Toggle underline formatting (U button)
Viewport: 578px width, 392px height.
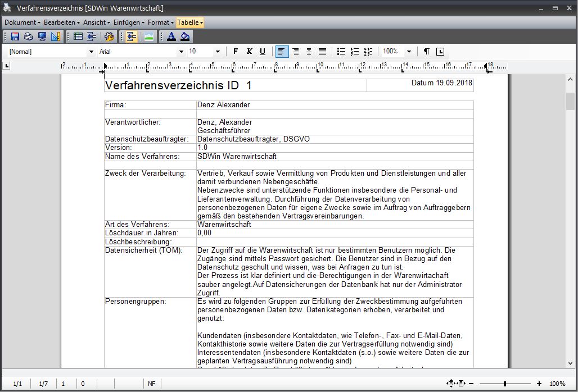[263, 52]
